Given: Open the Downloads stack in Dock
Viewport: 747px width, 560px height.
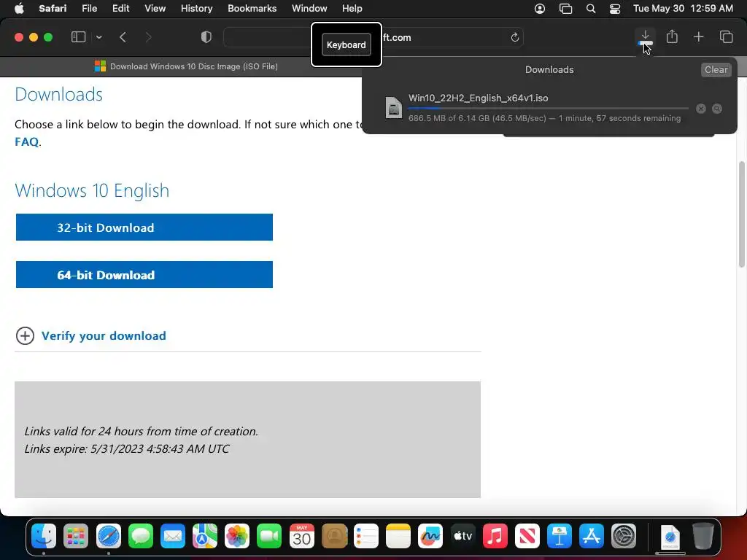Looking at the screenshot, I should click(670, 537).
